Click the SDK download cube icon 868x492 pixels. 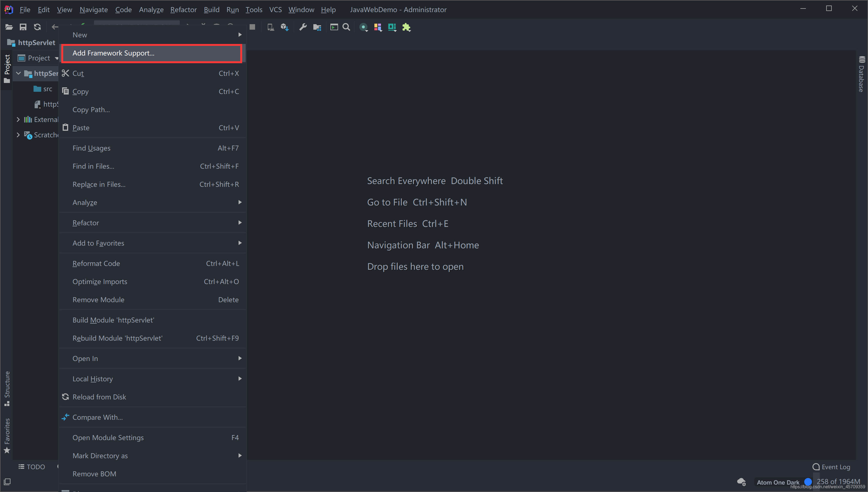click(284, 27)
